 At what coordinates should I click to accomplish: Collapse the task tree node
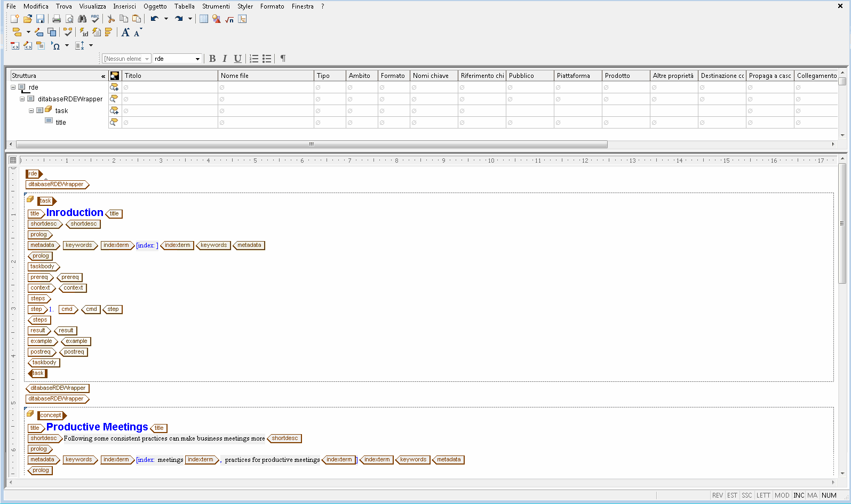tap(31, 110)
